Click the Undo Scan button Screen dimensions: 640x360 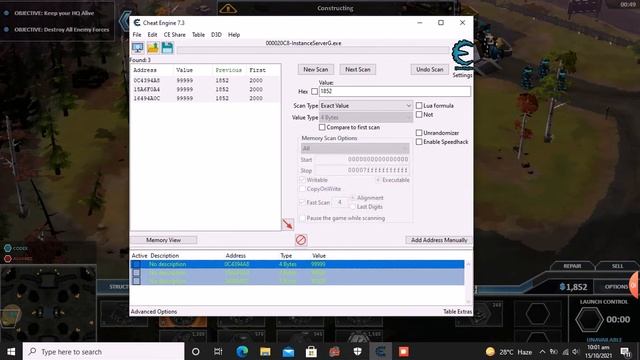click(x=429, y=69)
